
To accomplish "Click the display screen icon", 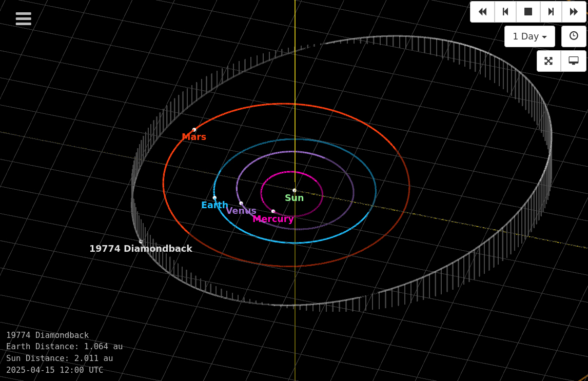I will (x=574, y=61).
